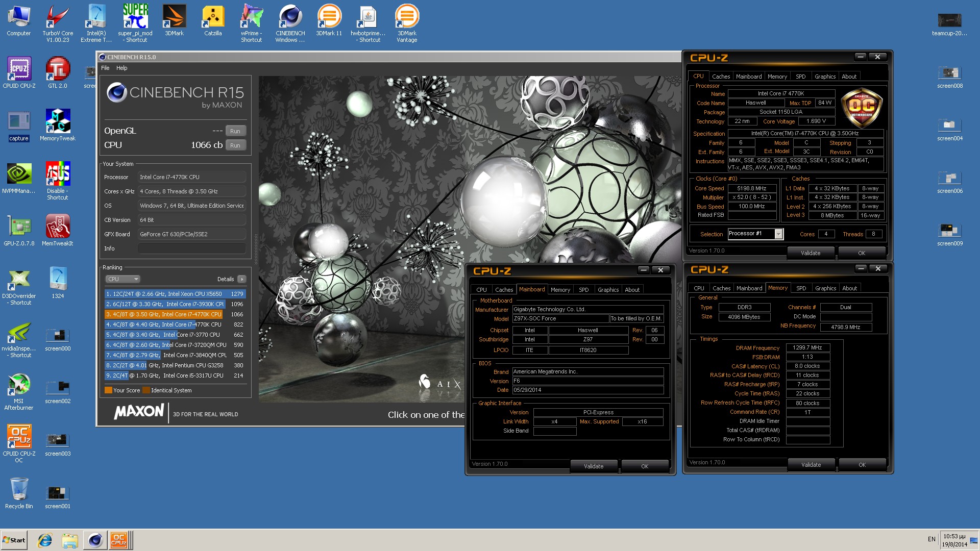Open Windows Explorer folder on taskbar
The width and height of the screenshot is (980, 551).
69,540
